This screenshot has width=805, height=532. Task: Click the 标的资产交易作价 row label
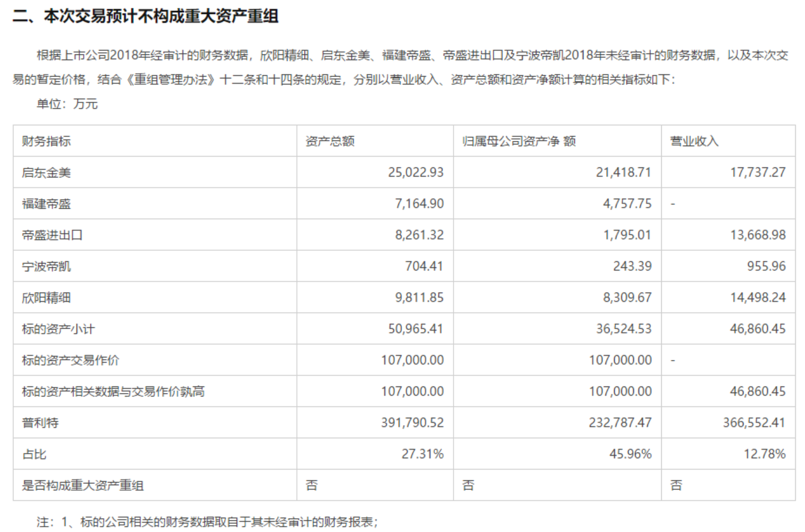coord(70,360)
